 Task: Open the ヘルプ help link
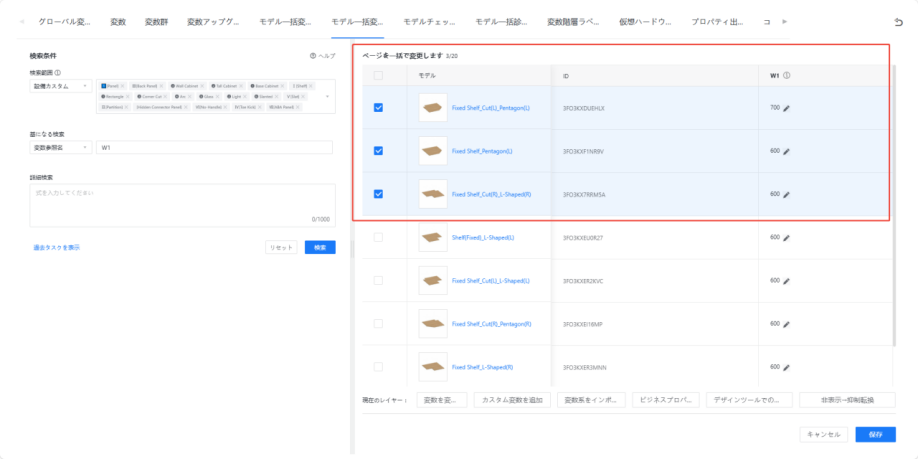pos(323,56)
